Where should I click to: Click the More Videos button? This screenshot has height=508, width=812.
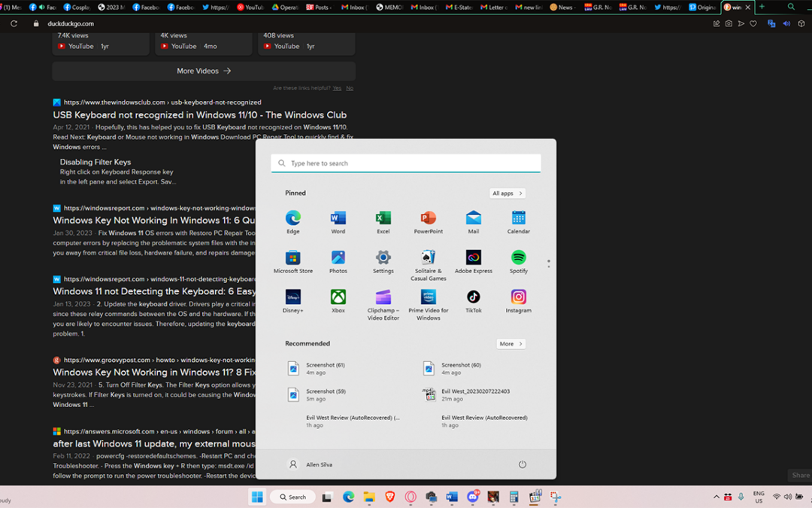click(204, 71)
